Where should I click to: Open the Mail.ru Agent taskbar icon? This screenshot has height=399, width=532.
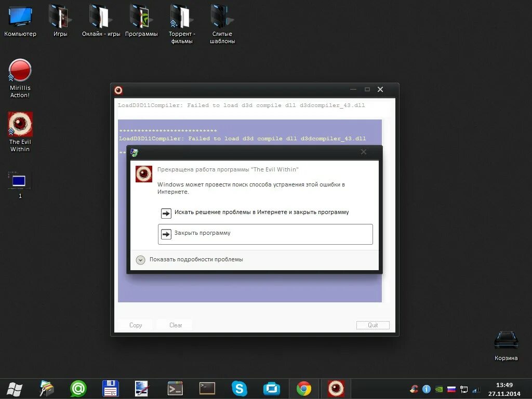click(78, 389)
